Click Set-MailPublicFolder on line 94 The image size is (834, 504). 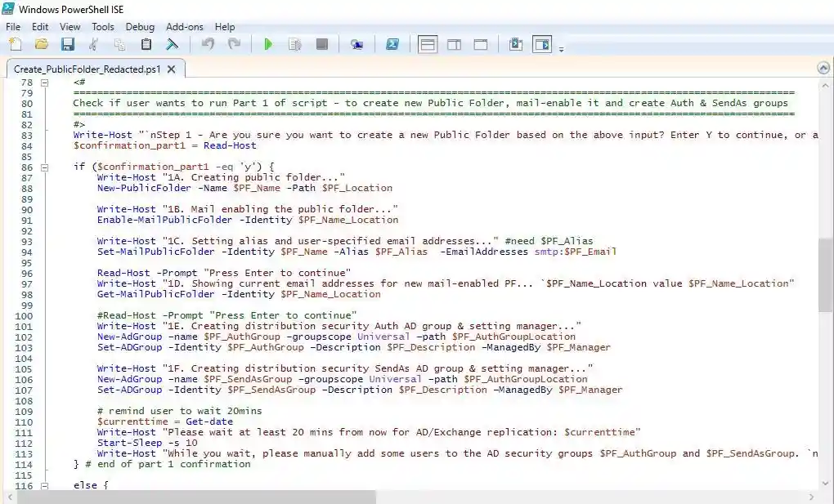156,252
